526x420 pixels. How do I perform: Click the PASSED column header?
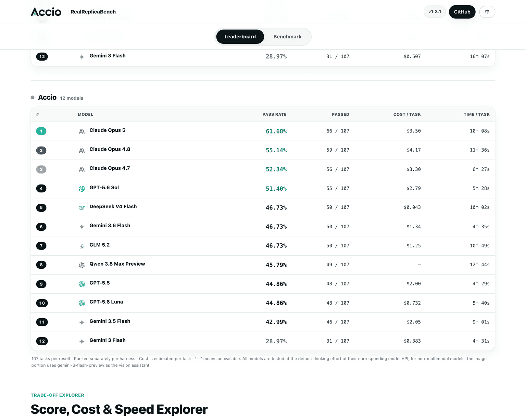pyautogui.click(x=340, y=114)
